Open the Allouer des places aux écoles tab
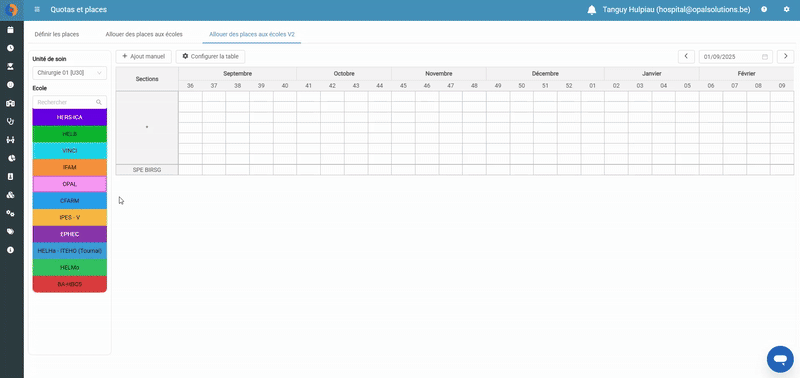The height and width of the screenshot is (378, 800). pyautogui.click(x=144, y=34)
